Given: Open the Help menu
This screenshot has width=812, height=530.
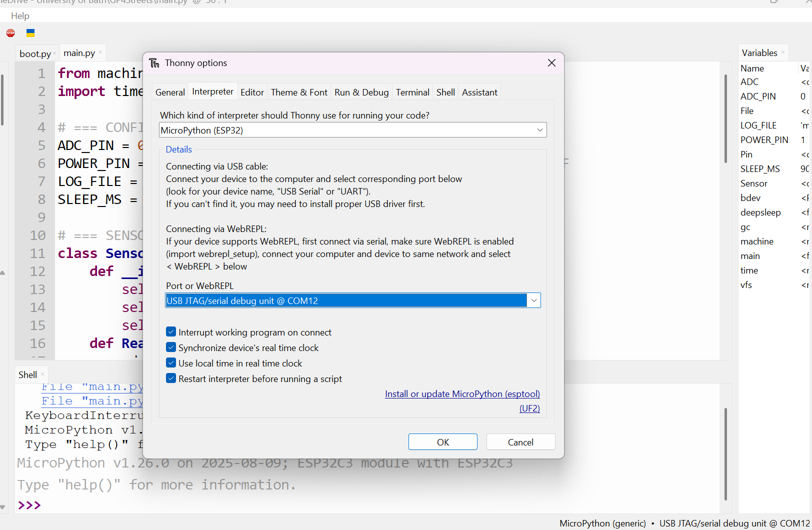Looking at the screenshot, I should pyautogui.click(x=20, y=16).
